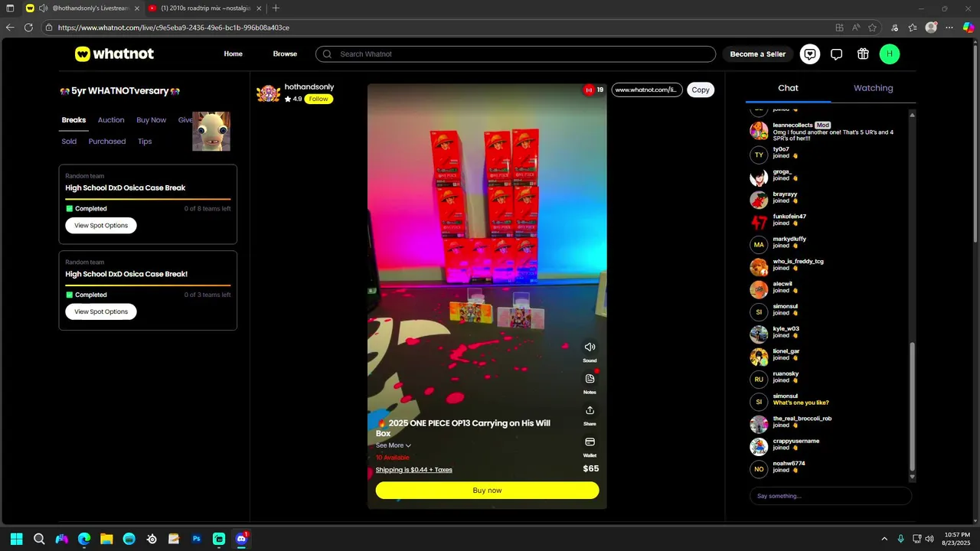Click the Shipping is $0.44 + Taxes link
Screen dimensions: 980x551
[414, 470]
